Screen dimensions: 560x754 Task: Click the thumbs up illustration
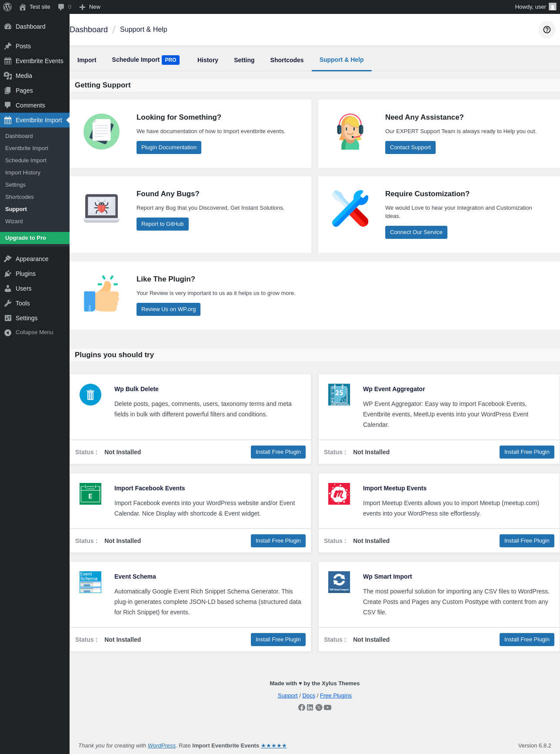101,293
